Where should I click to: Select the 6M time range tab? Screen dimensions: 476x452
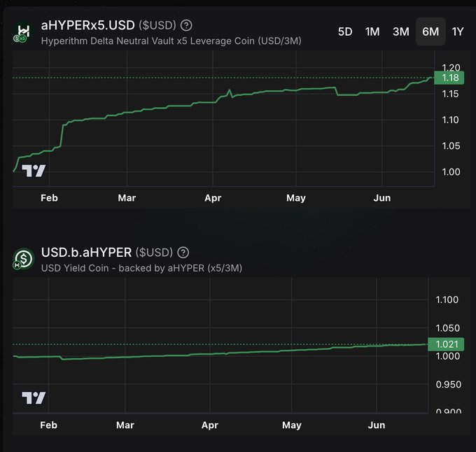point(430,31)
